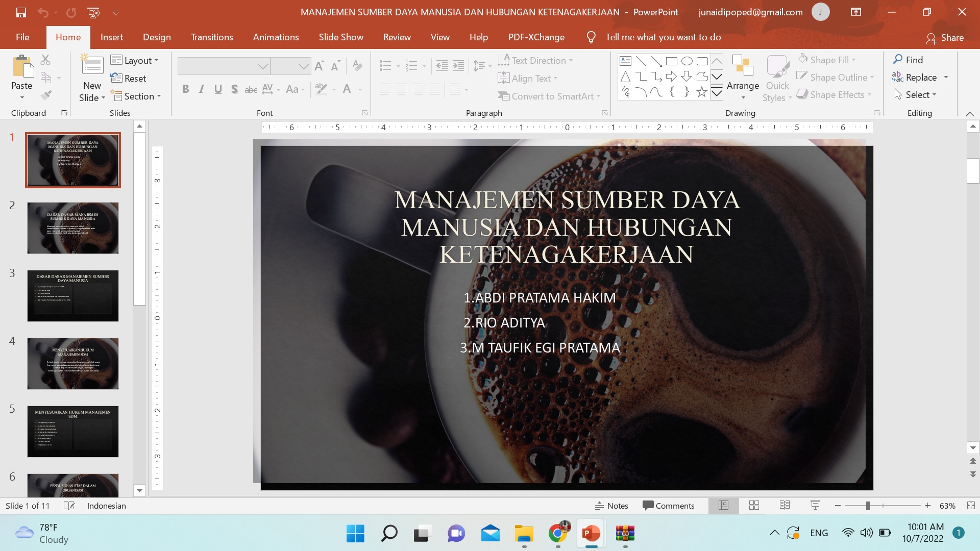Apply Bold formatting to selected text
The width and height of the screenshot is (980, 551).
185,89
